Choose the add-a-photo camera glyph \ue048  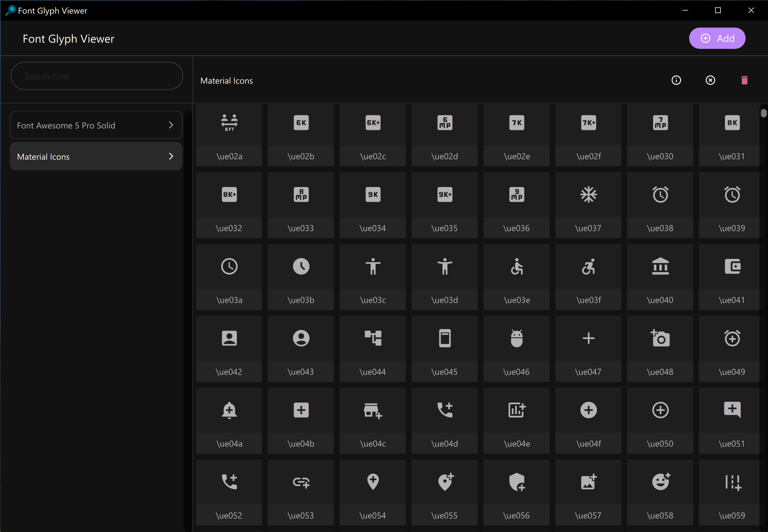660,338
